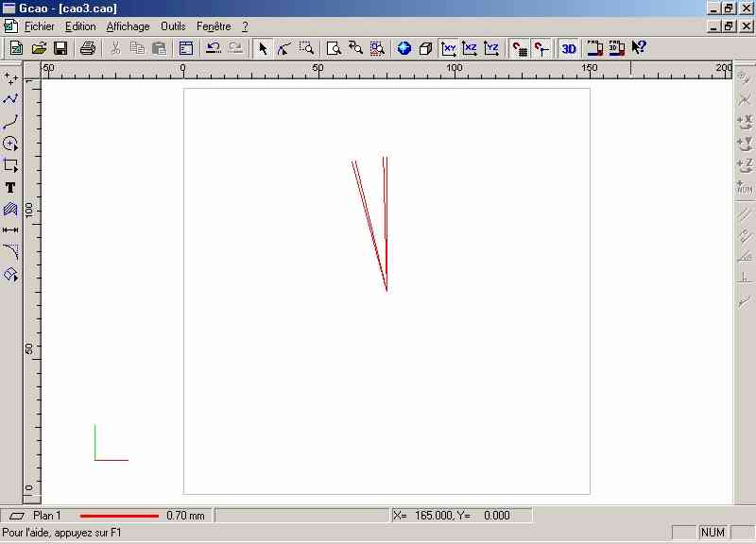Expand the bottom left toolbar flyout tool

pyautogui.click(x=10, y=274)
